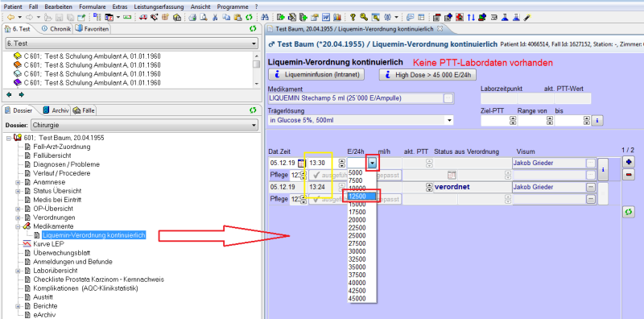Click green left arrow under patient list
The width and height of the screenshot is (644, 319).
[x=10, y=94]
